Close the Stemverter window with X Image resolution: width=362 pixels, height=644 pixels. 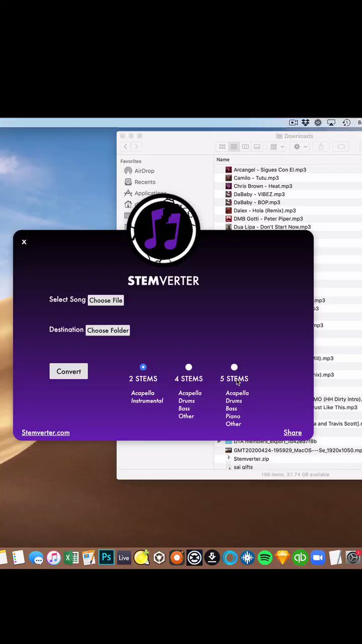point(24,242)
